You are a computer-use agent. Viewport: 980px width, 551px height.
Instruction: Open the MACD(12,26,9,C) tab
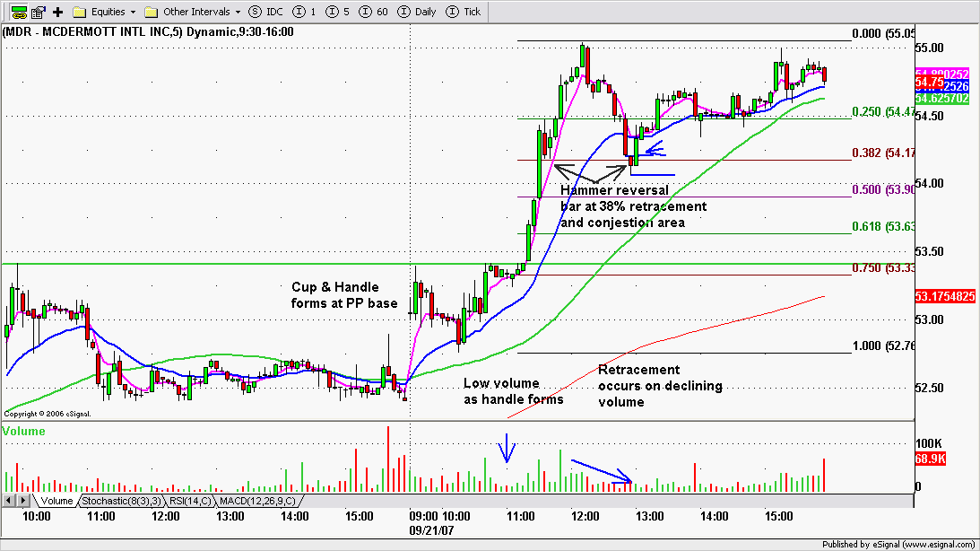[258, 501]
